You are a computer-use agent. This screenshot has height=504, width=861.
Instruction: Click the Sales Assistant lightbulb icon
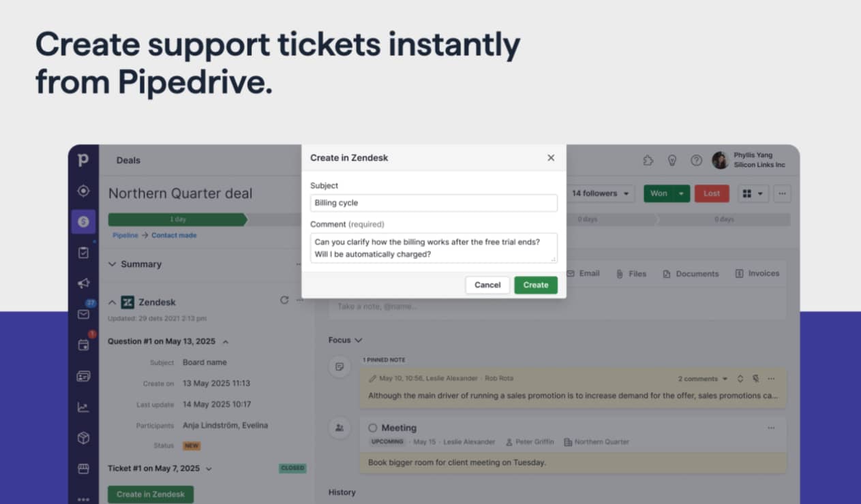click(671, 161)
